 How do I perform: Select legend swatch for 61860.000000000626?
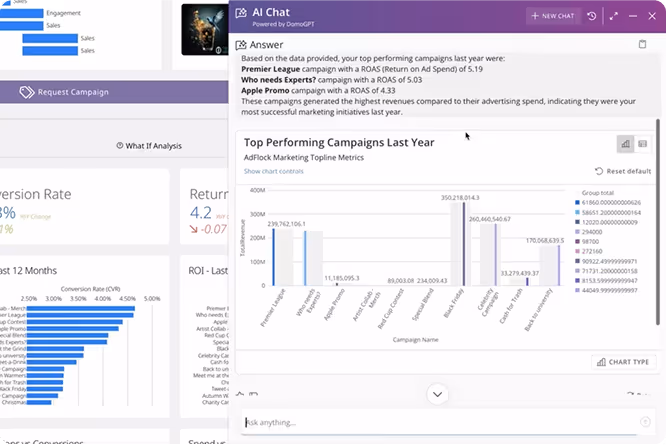point(577,203)
